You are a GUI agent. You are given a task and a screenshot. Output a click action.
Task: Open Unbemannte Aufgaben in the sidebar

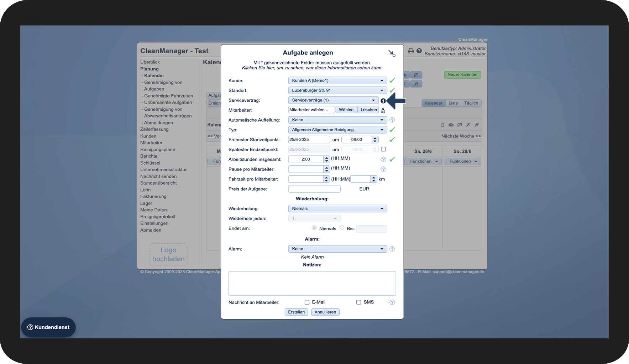[x=168, y=102]
